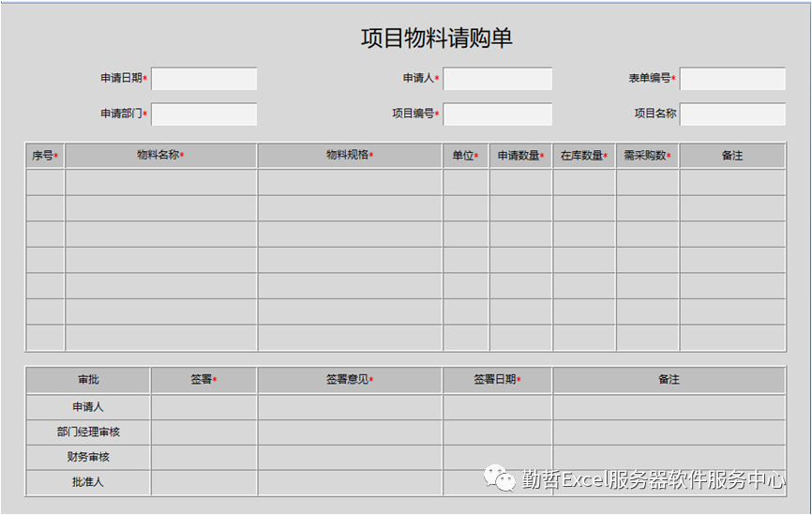Click the 申请部门 input field
Image resolution: width=812 pixels, height=515 pixels.
coord(204,114)
